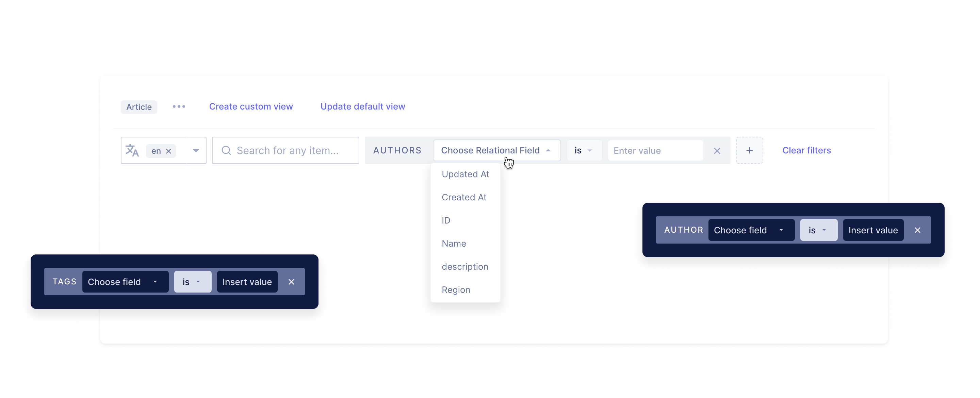Click 'Create custom view' link
This screenshot has height=398, width=980.
click(x=251, y=106)
